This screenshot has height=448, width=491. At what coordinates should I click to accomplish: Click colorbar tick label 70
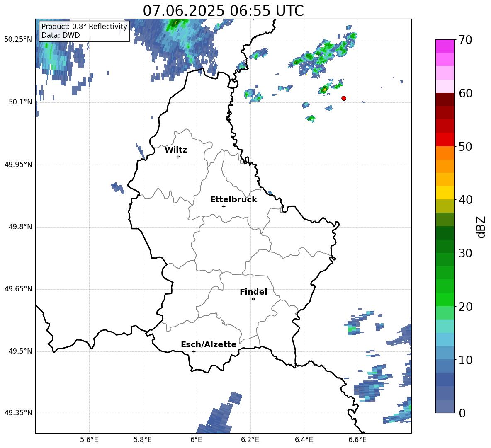click(465, 40)
